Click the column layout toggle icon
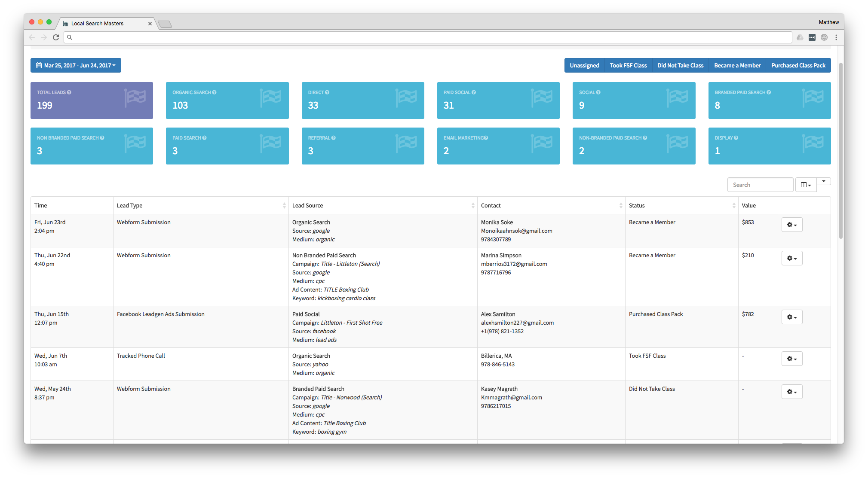Viewport: 868px width, 478px height. (807, 184)
